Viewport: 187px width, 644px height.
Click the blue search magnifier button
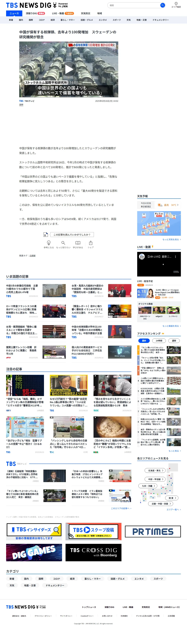[x=163, y=5]
